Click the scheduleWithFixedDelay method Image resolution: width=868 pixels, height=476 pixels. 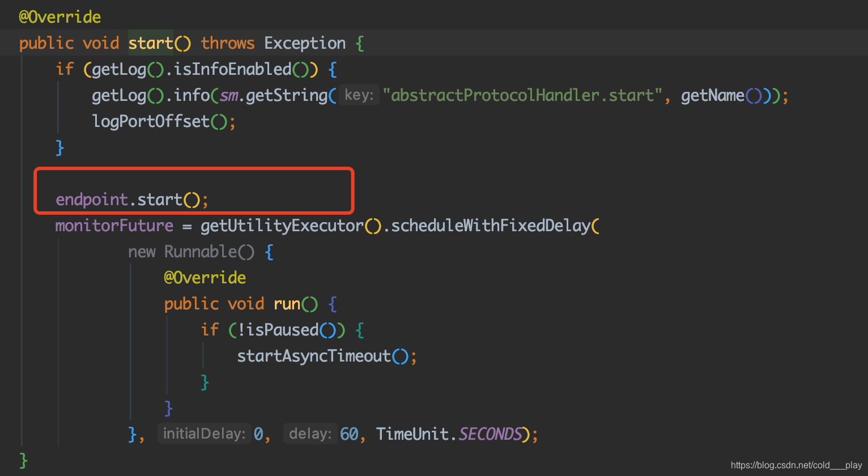[x=491, y=226]
